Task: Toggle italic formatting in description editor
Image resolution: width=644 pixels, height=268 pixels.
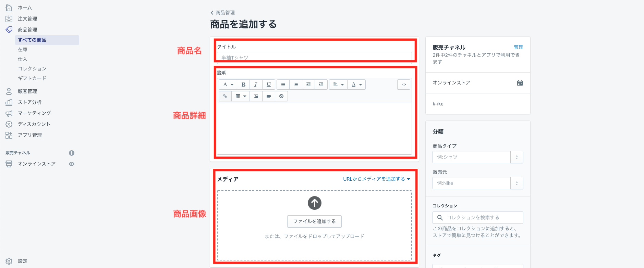Action: point(256,85)
